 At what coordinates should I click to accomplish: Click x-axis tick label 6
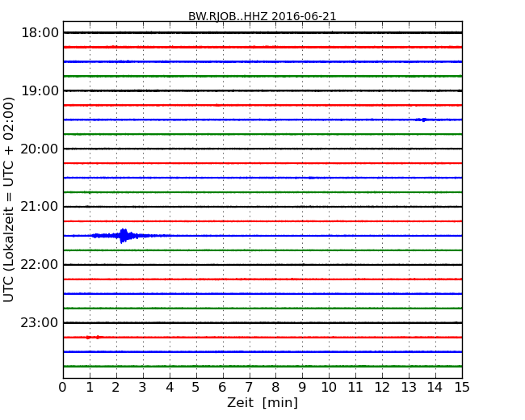[222, 388]
